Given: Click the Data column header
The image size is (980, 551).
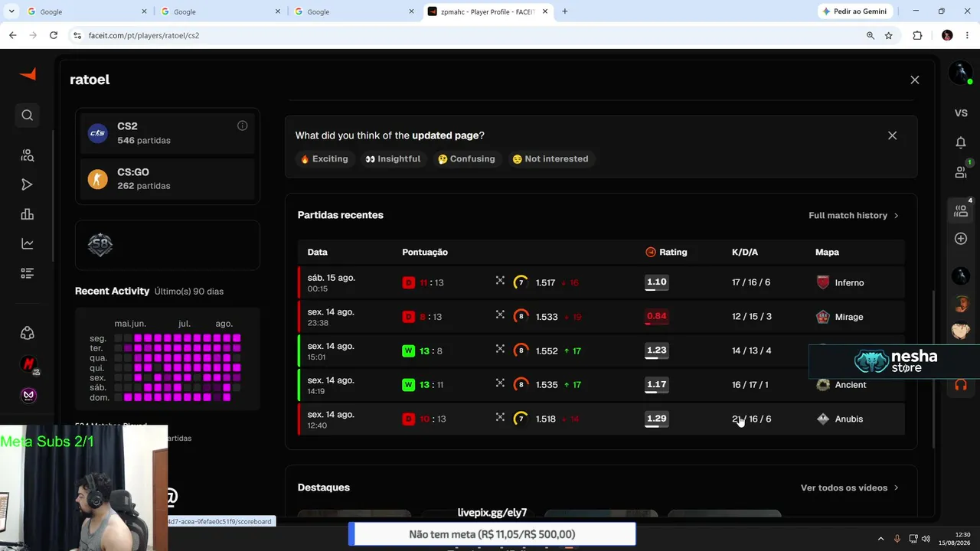Looking at the screenshot, I should [318, 252].
